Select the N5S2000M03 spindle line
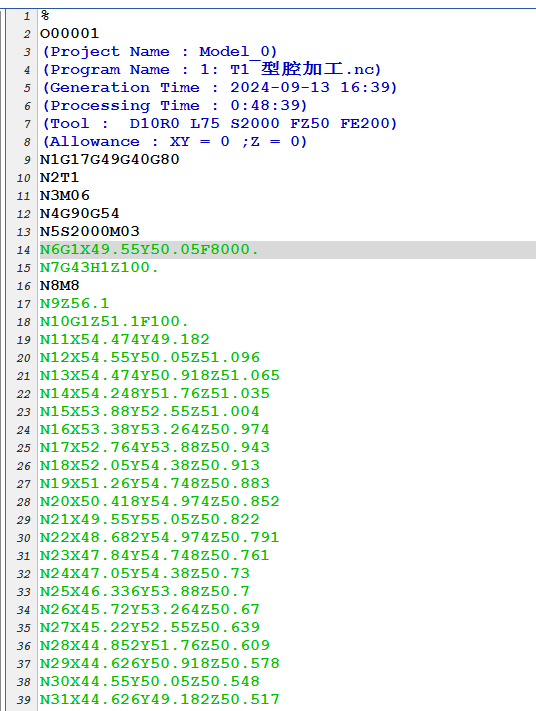Image resolution: width=536 pixels, height=711 pixels. [90, 231]
